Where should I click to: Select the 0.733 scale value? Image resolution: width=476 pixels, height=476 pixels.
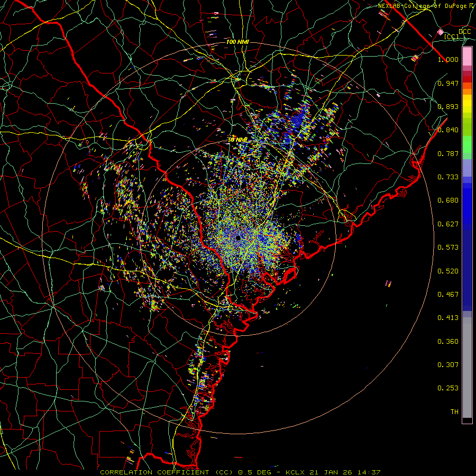pyautogui.click(x=448, y=177)
